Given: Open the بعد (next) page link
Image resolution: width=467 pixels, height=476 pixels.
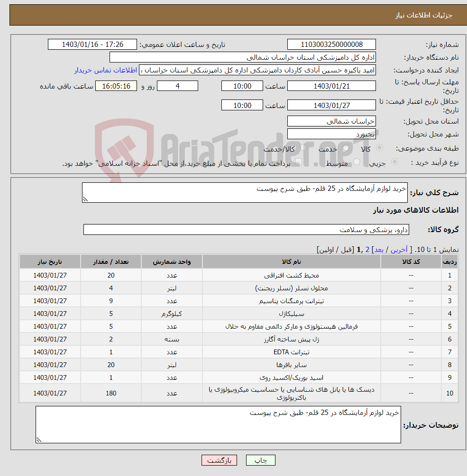Looking at the screenshot, I should (x=379, y=250).
